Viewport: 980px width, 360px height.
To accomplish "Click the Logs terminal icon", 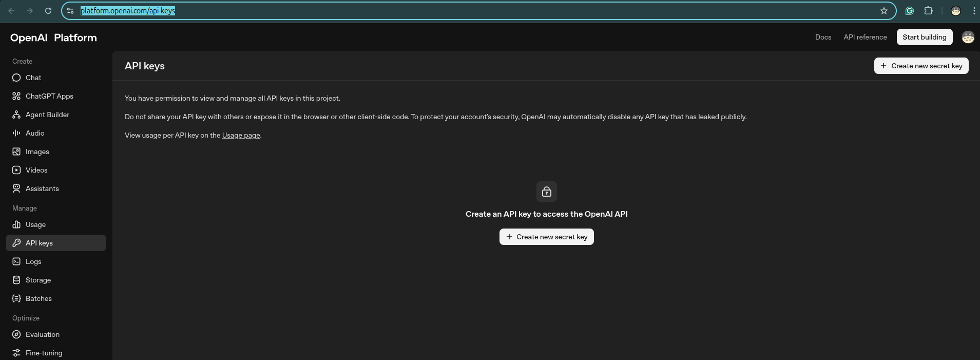I will pyautogui.click(x=16, y=261).
